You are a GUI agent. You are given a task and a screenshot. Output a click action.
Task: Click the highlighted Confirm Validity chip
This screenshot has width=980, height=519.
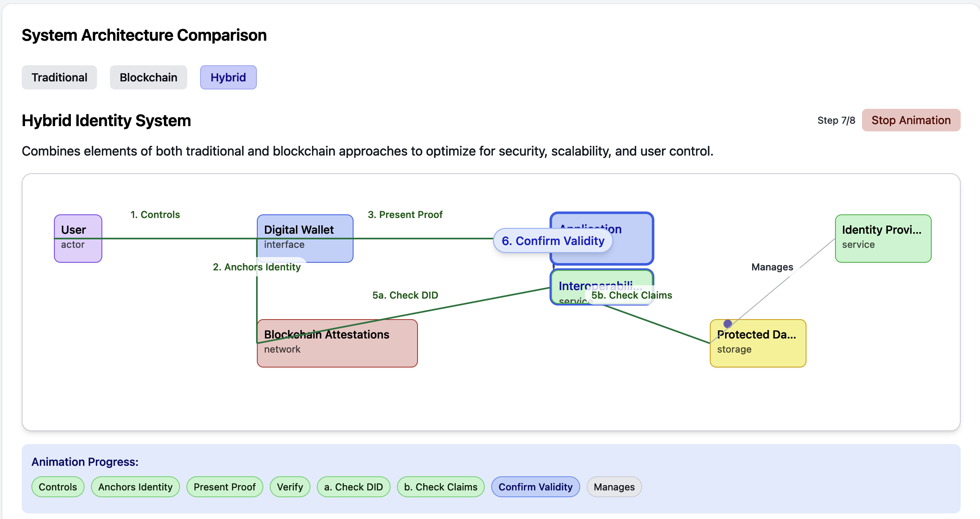coord(535,487)
